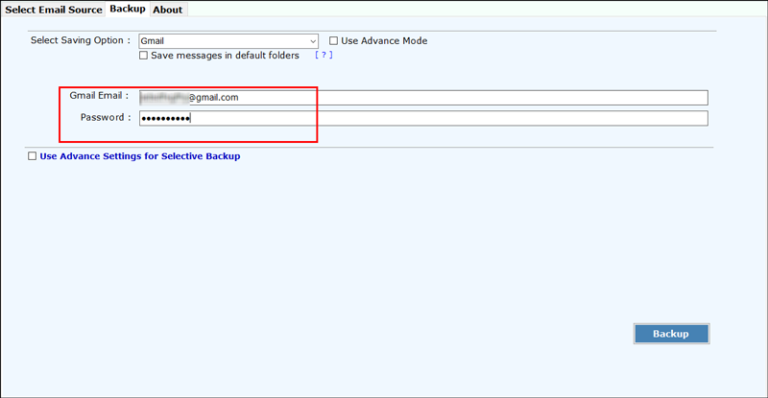
Task: Click the "Select Saving Option :" label
Action: tap(81, 40)
